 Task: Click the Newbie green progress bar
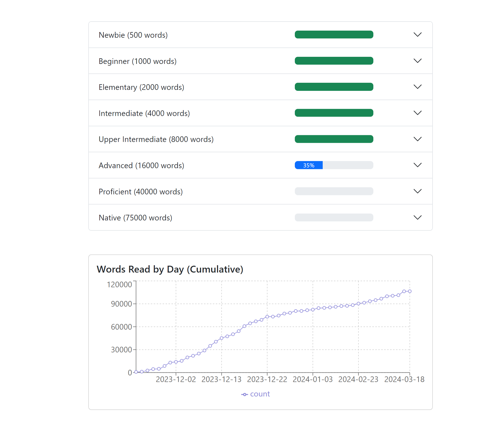coord(334,35)
